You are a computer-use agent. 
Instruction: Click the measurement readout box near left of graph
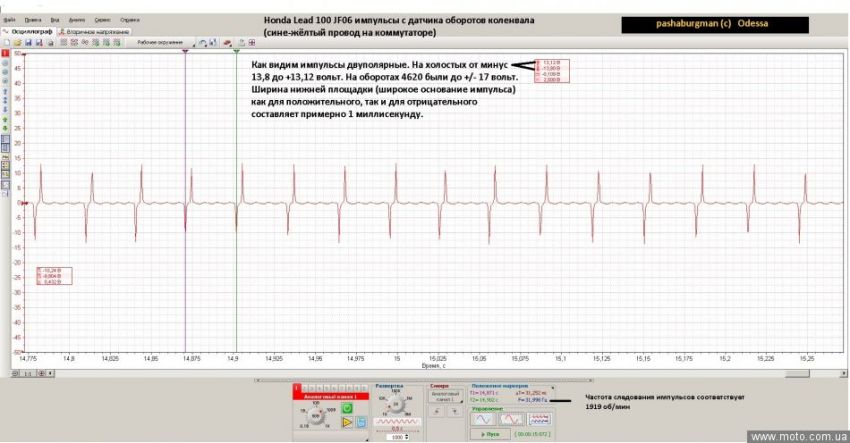[54, 275]
